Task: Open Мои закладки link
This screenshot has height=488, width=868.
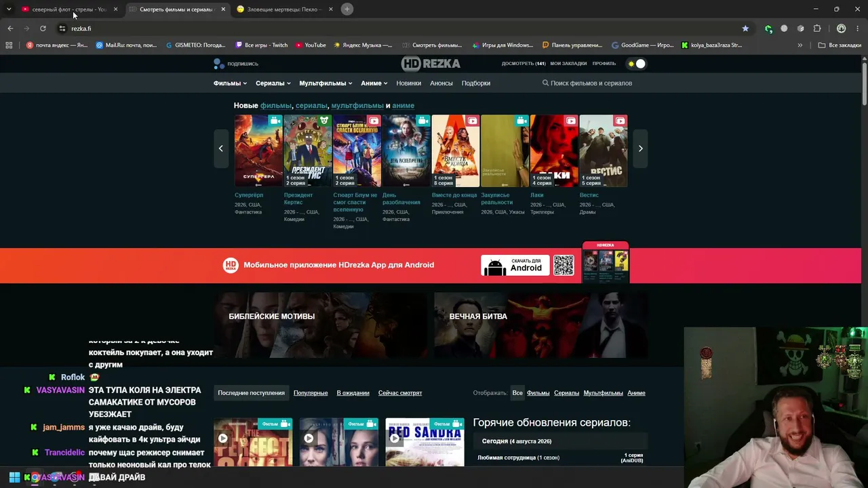Action: coord(568,64)
